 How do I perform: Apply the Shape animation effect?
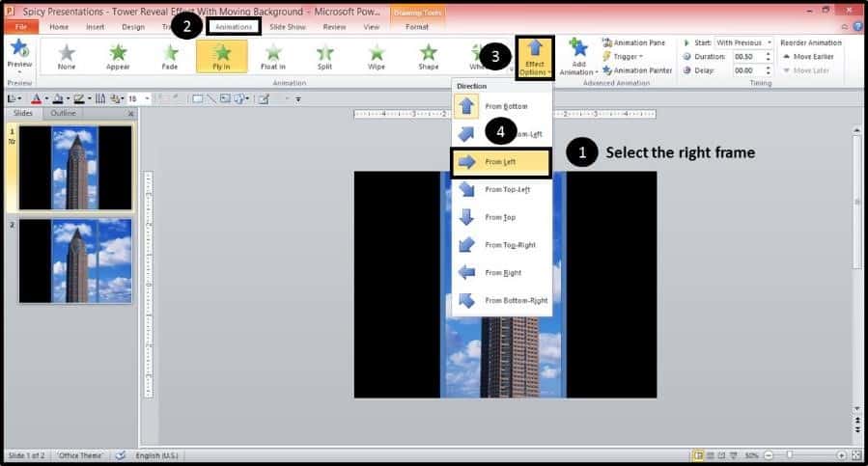coord(429,57)
